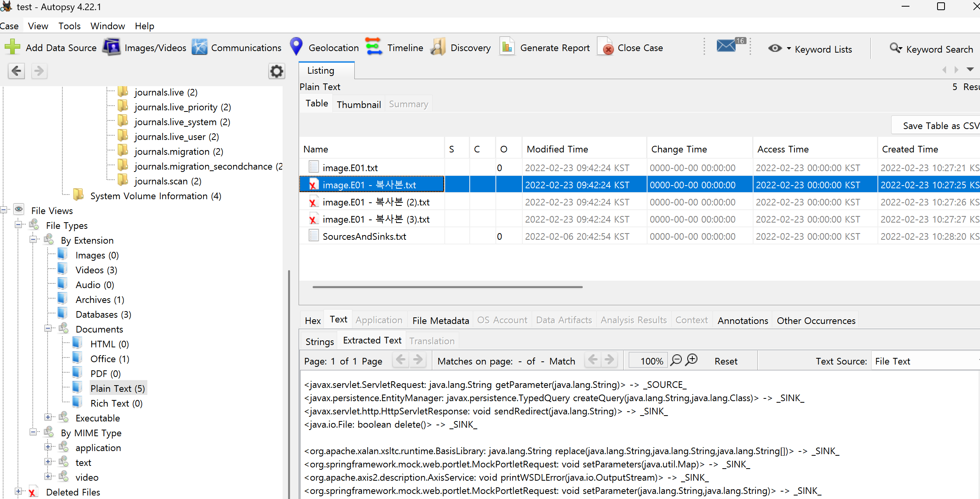Expand the Executable tree node
980x499 pixels.
(x=48, y=418)
